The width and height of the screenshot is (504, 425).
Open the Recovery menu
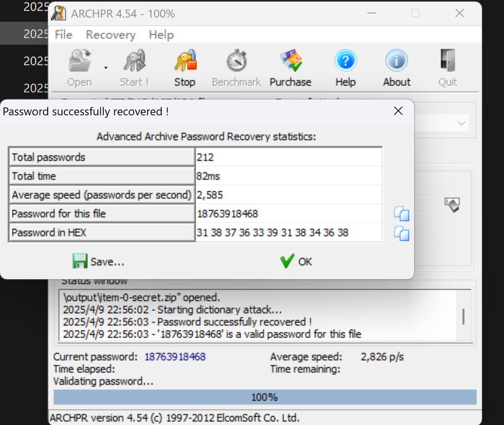(x=111, y=35)
